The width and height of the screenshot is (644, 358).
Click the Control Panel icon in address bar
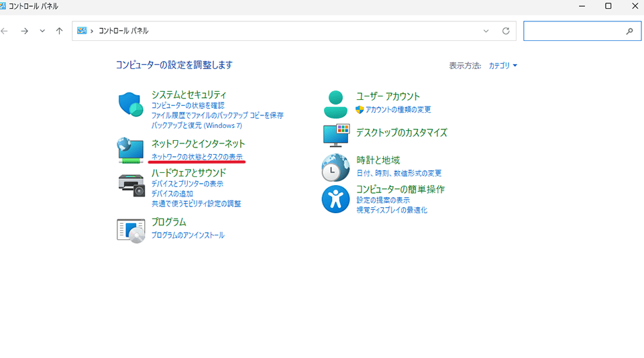click(82, 31)
